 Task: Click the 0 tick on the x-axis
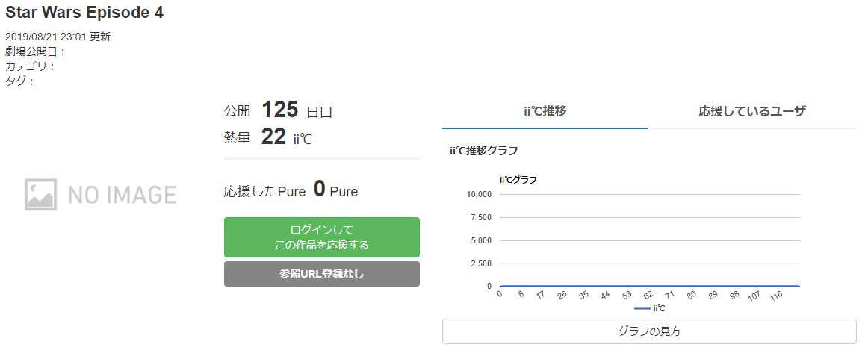click(499, 293)
